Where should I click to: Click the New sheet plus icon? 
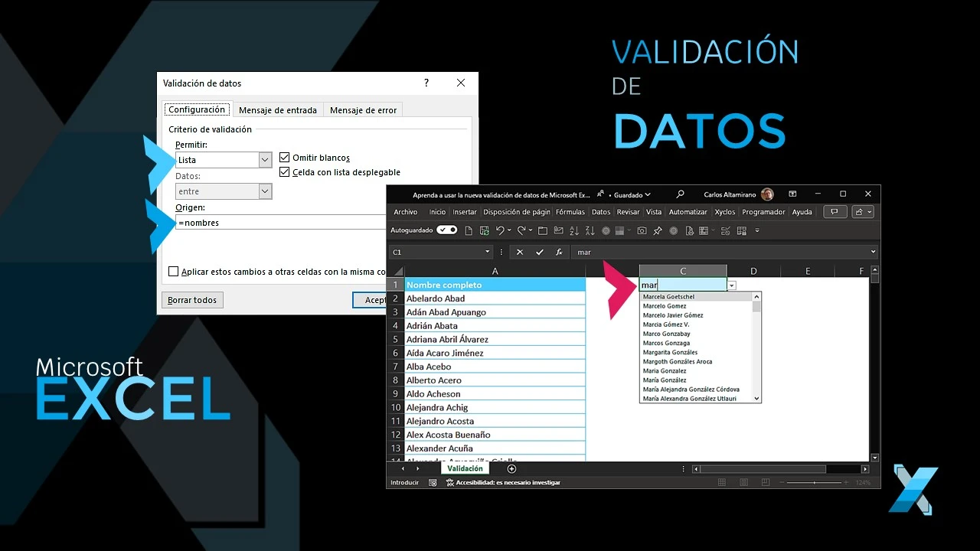[x=511, y=468]
